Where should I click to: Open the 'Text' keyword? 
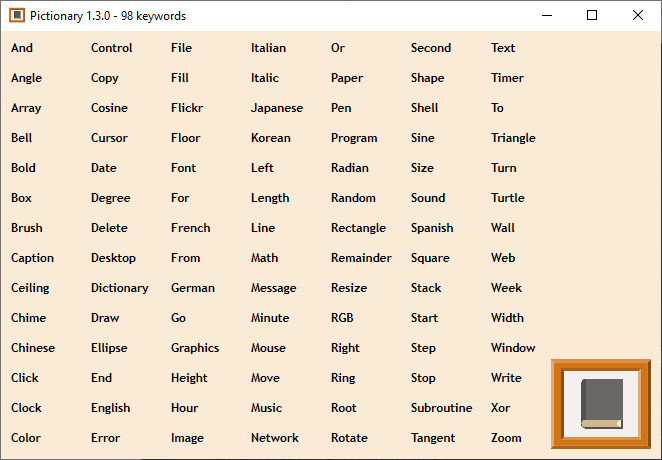tap(503, 48)
